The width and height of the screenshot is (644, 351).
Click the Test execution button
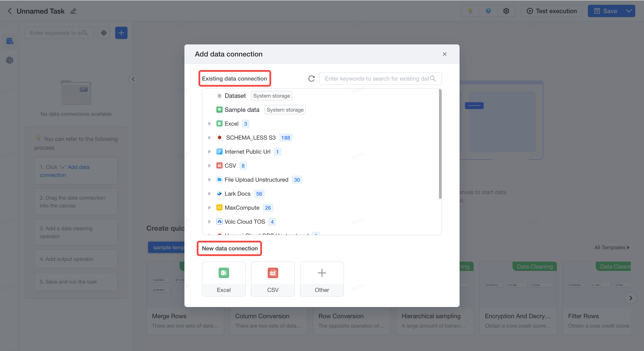click(x=552, y=11)
